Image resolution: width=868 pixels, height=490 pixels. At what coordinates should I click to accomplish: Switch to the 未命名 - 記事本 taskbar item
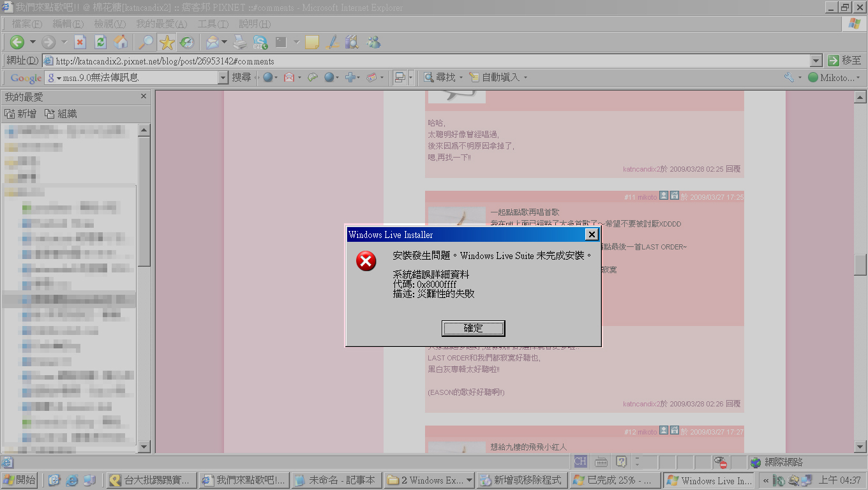[336, 480]
